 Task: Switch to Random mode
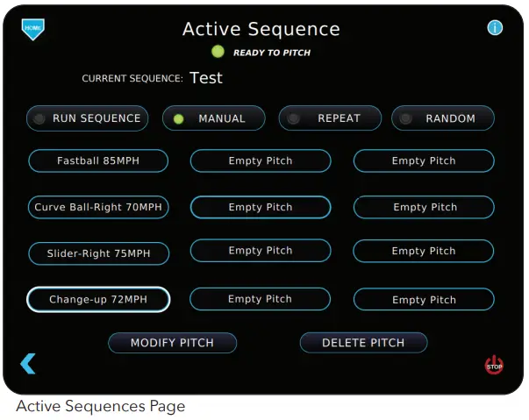click(442, 118)
